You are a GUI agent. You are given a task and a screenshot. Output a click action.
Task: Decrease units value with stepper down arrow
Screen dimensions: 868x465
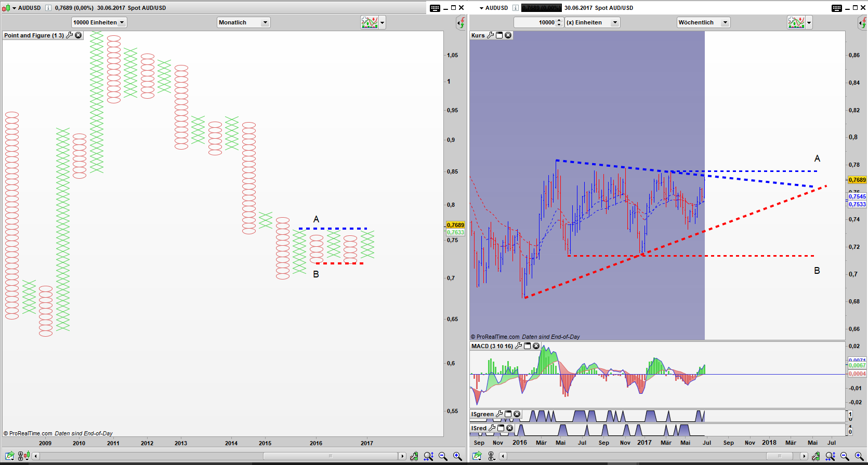[x=559, y=24]
